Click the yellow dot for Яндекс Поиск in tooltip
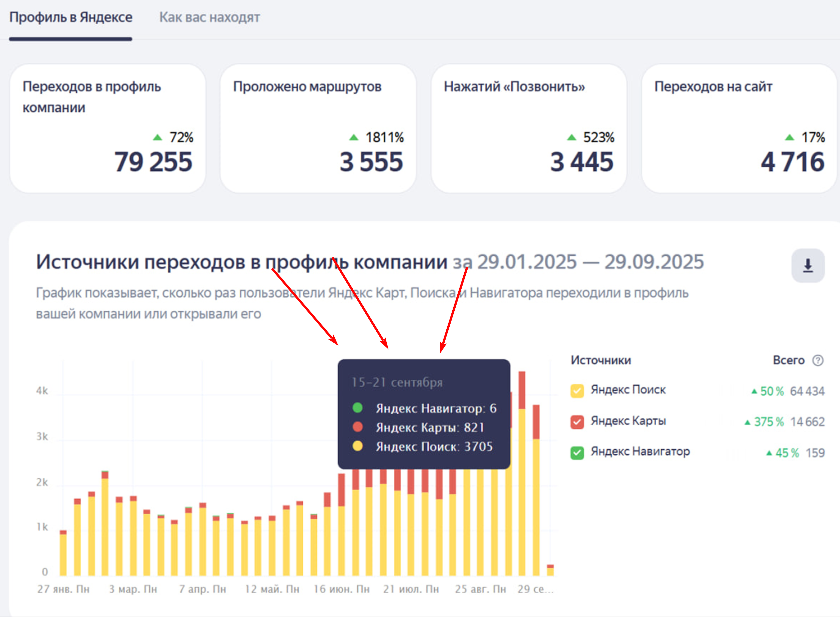Screen dimensions: 840x617 [x=357, y=446]
